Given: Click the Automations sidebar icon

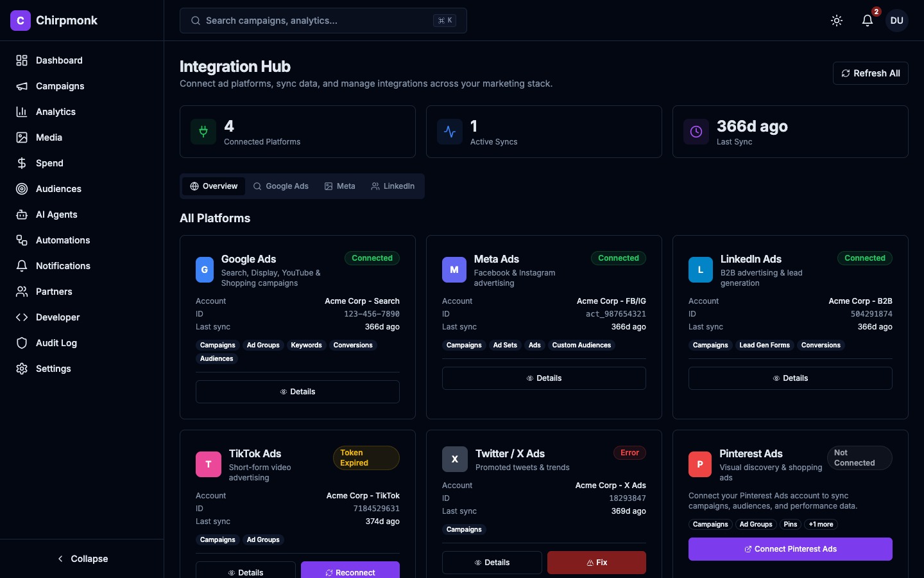Looking at the screenshot, I should tap(21, 240).
